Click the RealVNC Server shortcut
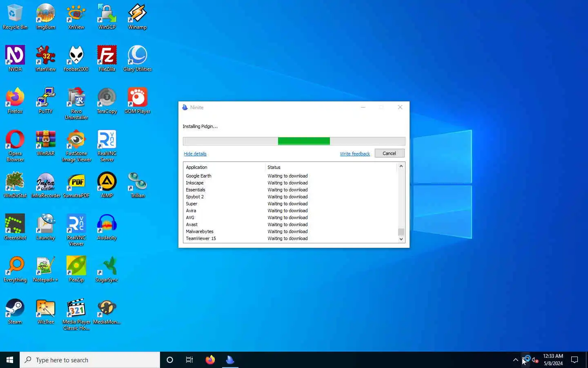The height and width of the screenshot is (368, 588). 107,146
